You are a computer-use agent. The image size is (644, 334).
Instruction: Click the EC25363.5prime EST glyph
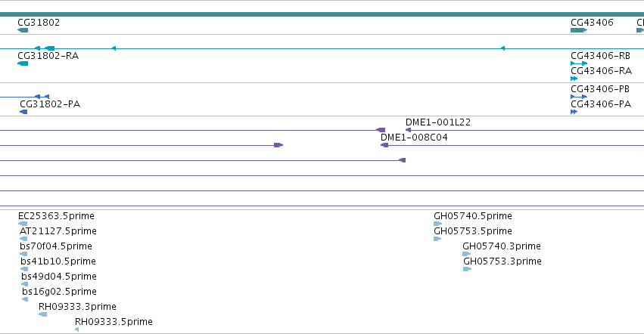click(x=23, y=224)
